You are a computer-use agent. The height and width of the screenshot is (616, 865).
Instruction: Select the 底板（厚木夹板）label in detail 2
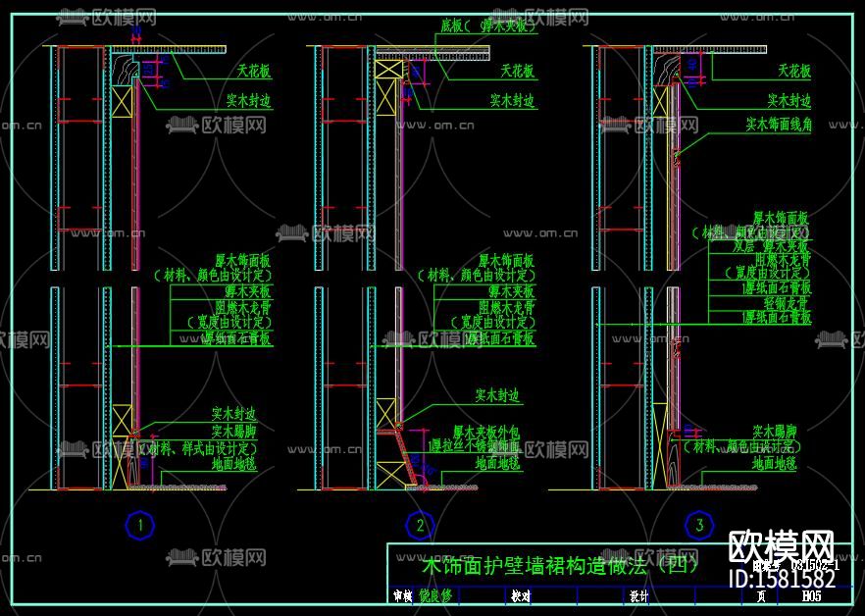pos(488,26)
